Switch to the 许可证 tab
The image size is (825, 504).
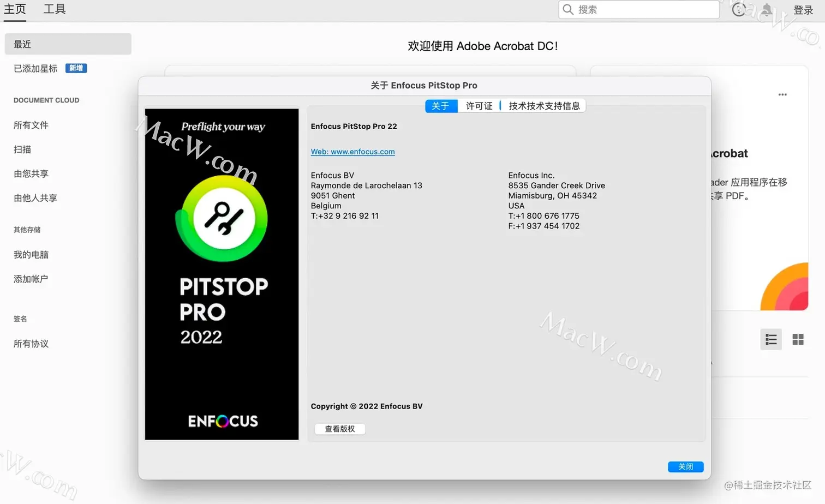pyautogui.click(x=479, y=106)
